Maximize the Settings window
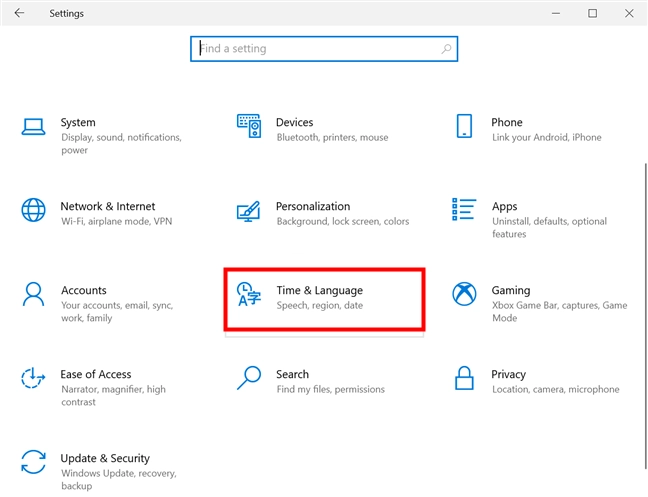The height and width of the screenshot is (497, 648). (592, 13)
